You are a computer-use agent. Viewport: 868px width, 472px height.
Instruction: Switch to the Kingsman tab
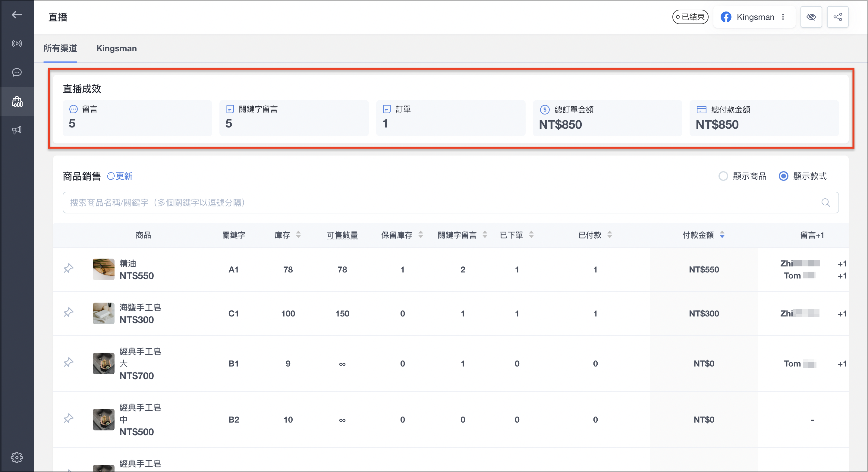117,49
